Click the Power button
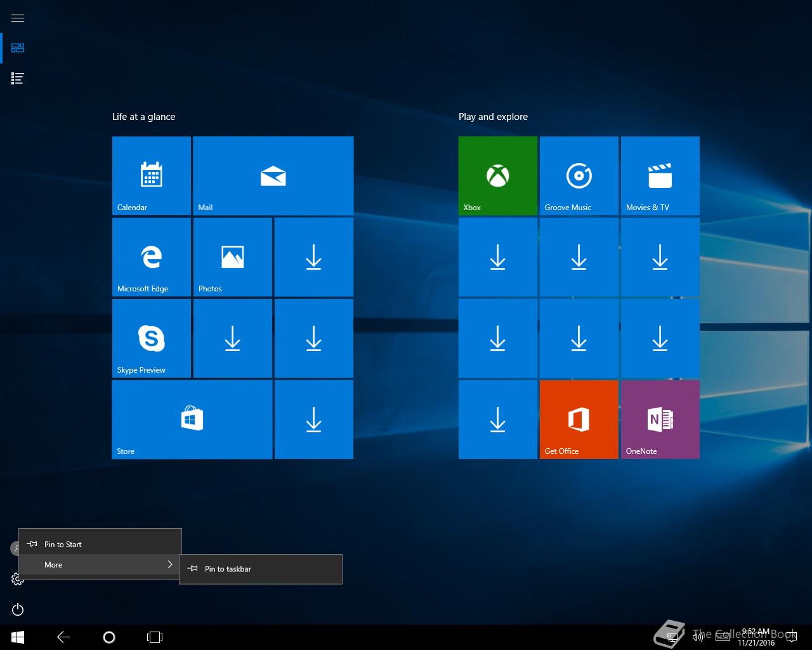The image size is (812, 650). (x=18, y=609)
